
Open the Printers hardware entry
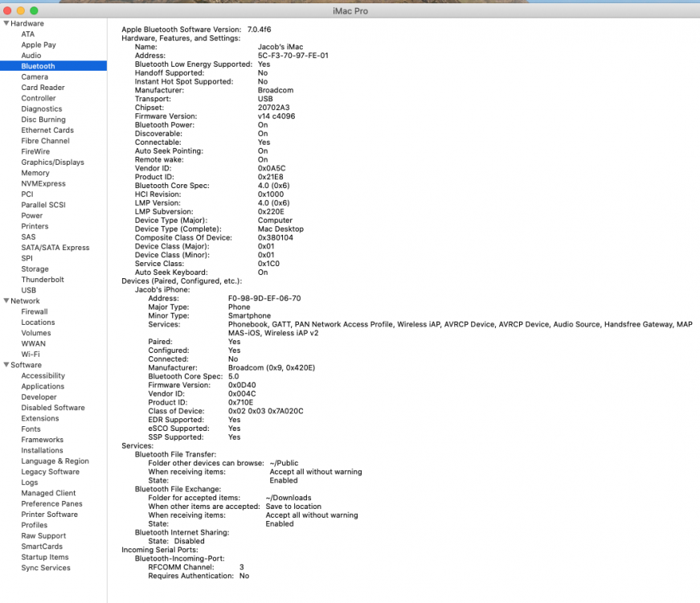pyautogui.click(x=35, y=226)
